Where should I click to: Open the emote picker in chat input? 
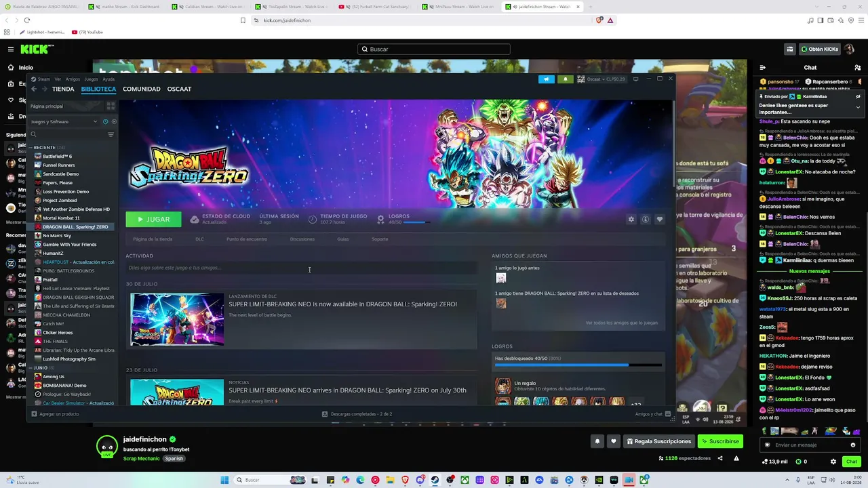852,445
